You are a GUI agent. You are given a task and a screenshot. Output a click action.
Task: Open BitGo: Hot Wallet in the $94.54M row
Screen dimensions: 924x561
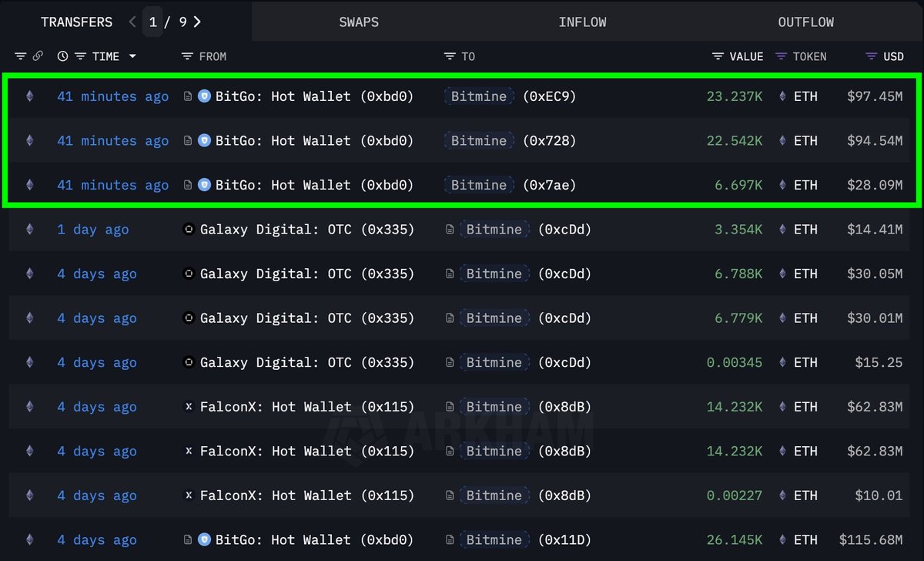pos(314,141)
